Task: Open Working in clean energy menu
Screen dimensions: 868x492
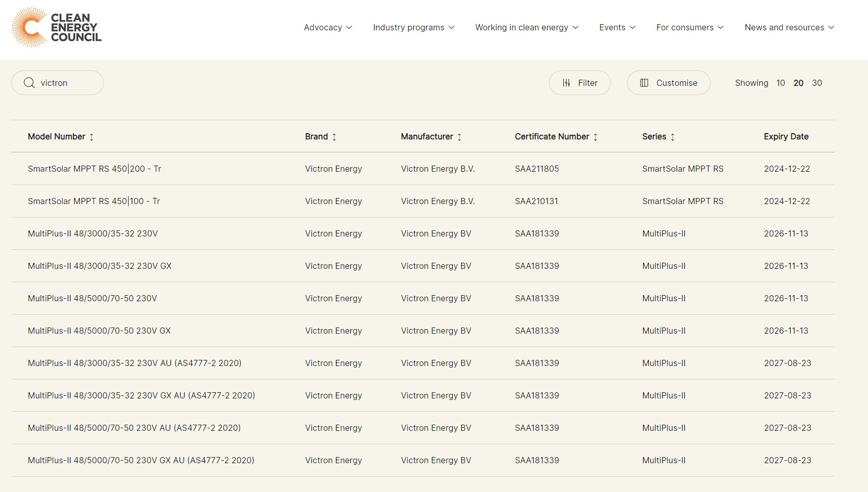Action: tap(527, 27)
